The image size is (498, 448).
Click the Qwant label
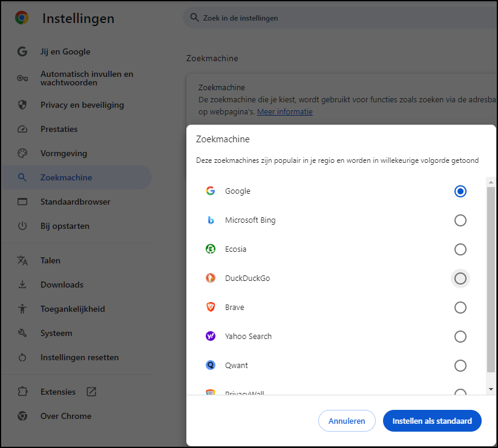(237, 366)
